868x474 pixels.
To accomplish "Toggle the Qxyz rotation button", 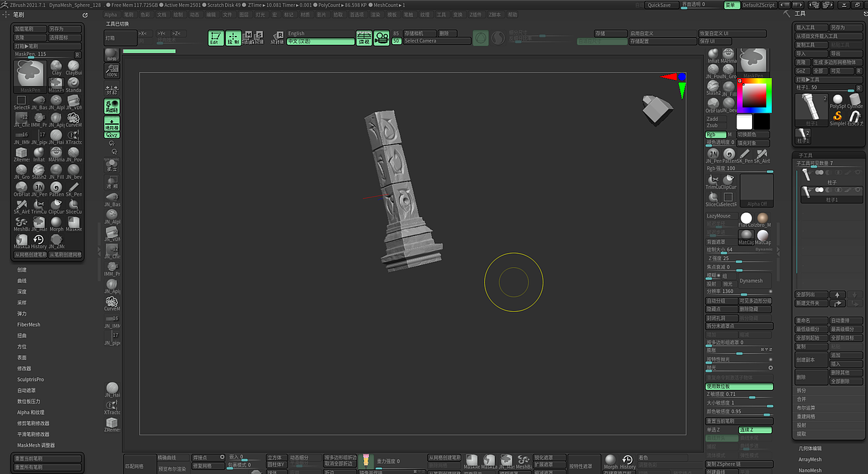I will tap(112, 135).
